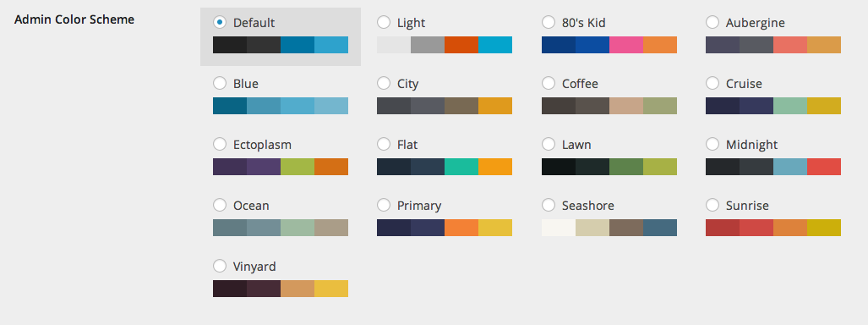The height and width of the screenshot is (325, 868).
Task: Select the Flat scheme radio button
Action: click(384, 144)
